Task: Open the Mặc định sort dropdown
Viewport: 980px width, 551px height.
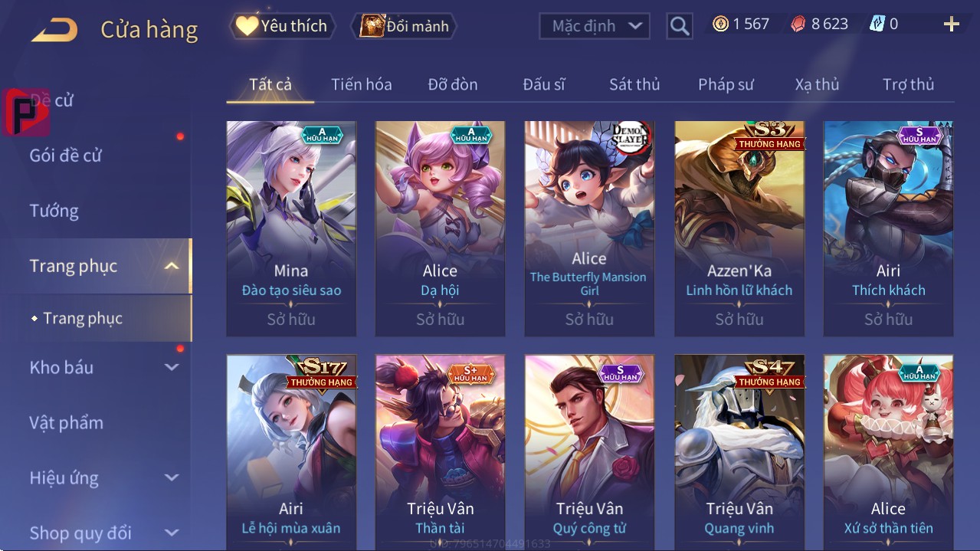Action: pyautogui.click(x=595, y=26)
